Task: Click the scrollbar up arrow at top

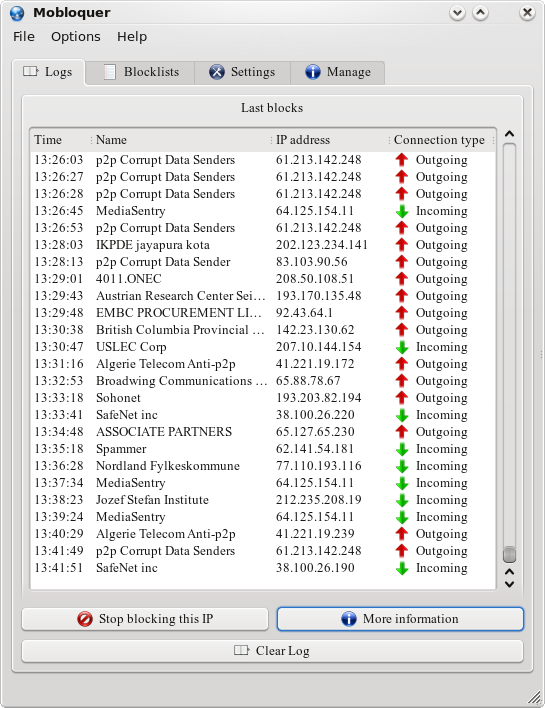Action: (509, 134)
